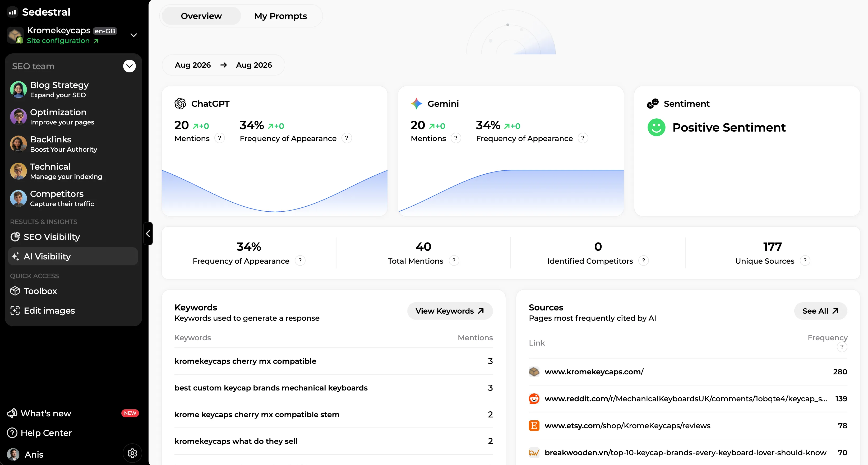Select AI Visibility sparkle icon
This screenshot has width=868, height=465.
pos(15,256)
